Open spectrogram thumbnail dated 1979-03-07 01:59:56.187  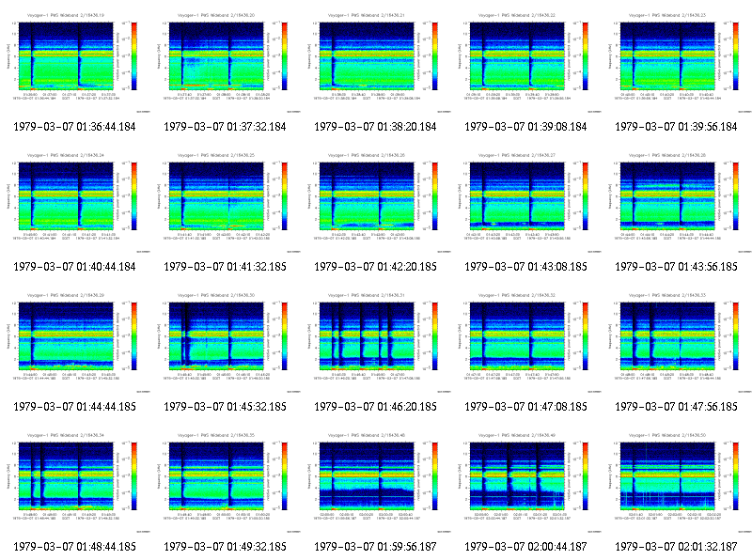(376, 482)
